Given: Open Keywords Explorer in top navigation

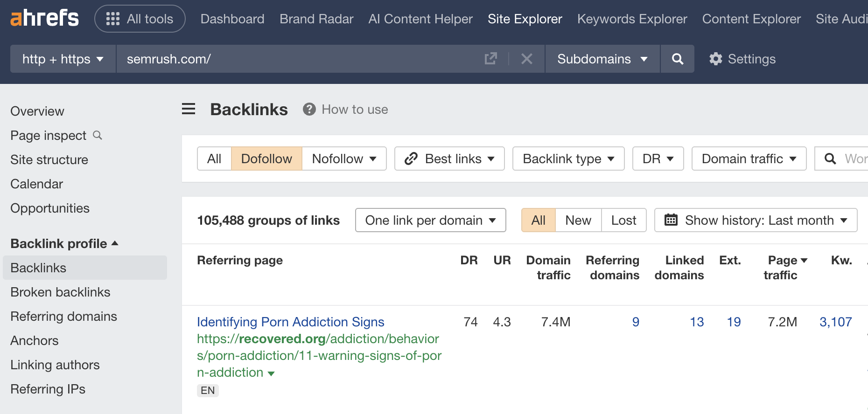Looking at the screenshot, I should pos(632,19).
